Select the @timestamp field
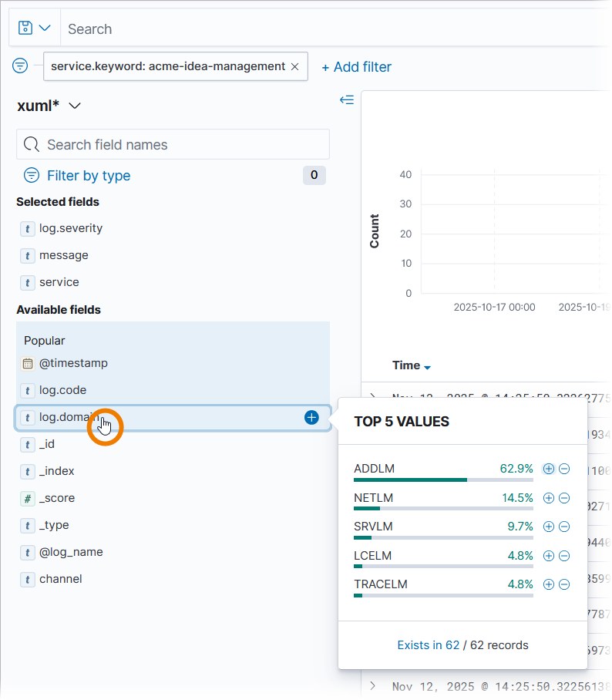The height and width of the screenshot is (700, 612). click(73, 363)
